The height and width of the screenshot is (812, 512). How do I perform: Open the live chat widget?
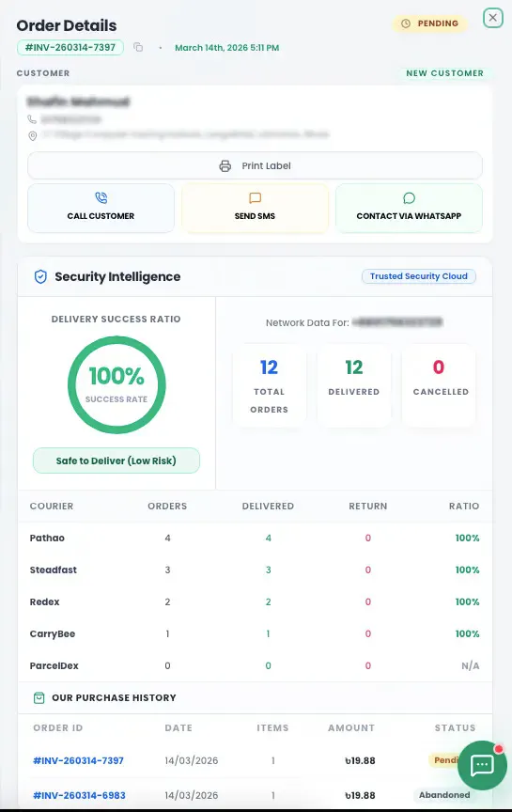coord(482,765)
